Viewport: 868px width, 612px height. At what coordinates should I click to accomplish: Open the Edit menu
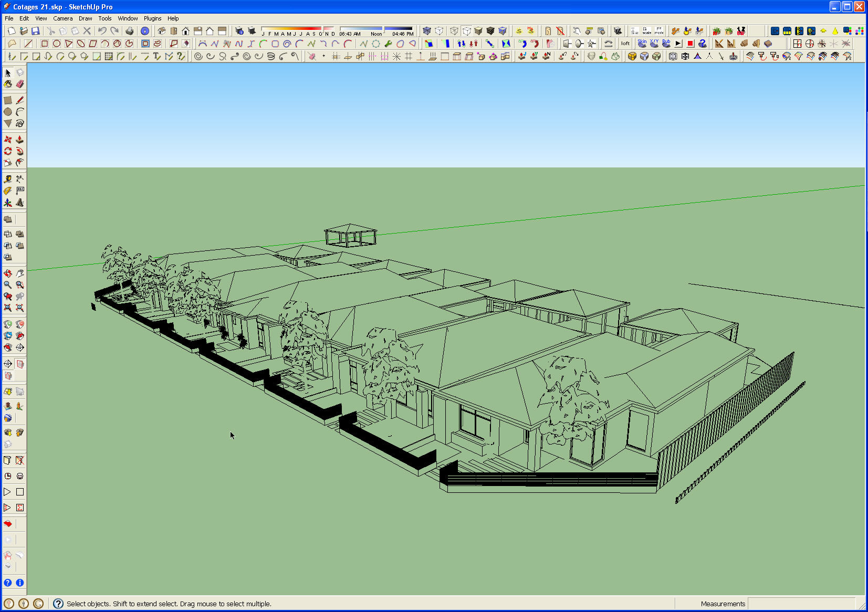(x=24, y=18)
